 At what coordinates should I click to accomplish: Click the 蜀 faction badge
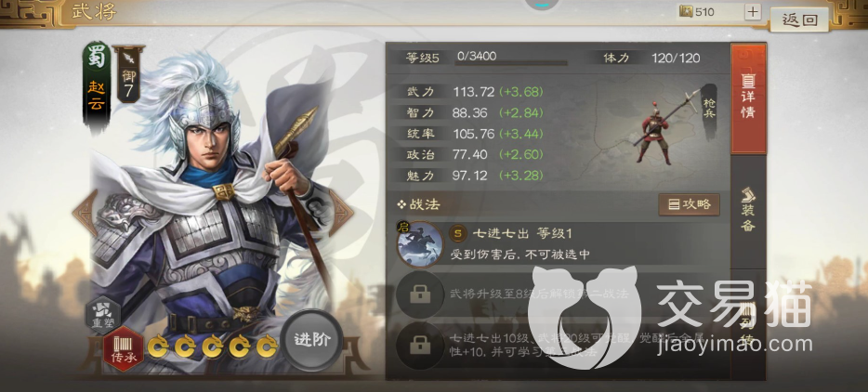pos(97,58)
